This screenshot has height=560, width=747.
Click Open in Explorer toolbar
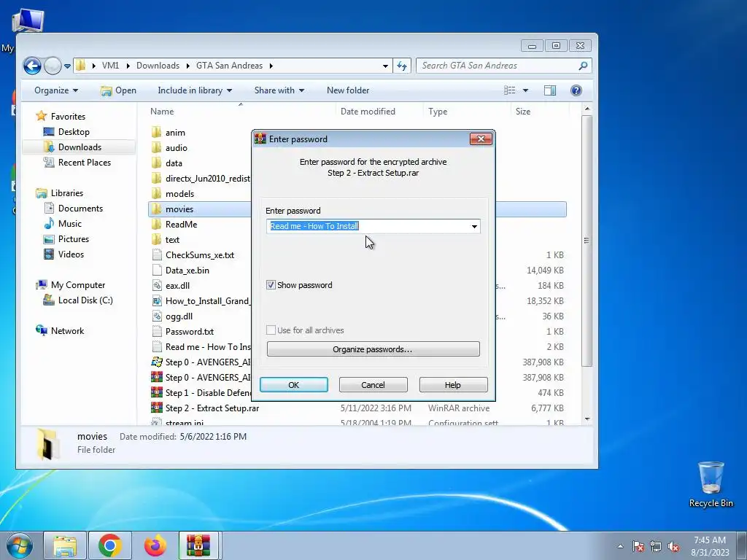119,90
